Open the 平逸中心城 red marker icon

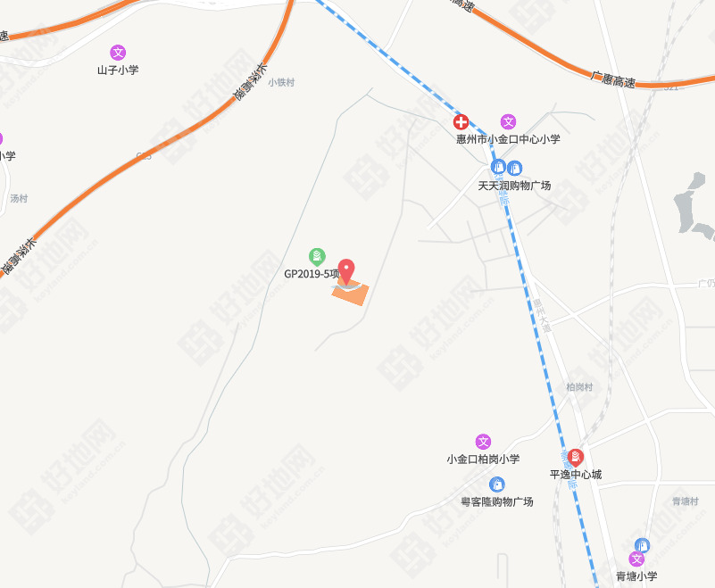(576, 458)
